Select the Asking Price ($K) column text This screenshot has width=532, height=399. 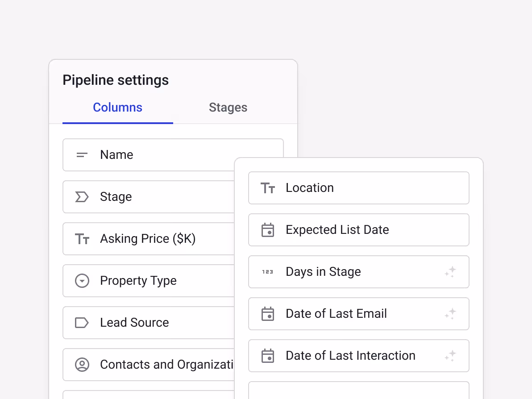(148, 239)
